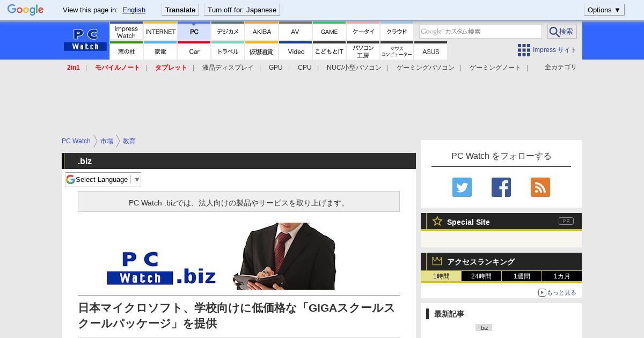644x338 pixels.
Task: Go to the ゲーミングノート category
Action: [495, 68]
